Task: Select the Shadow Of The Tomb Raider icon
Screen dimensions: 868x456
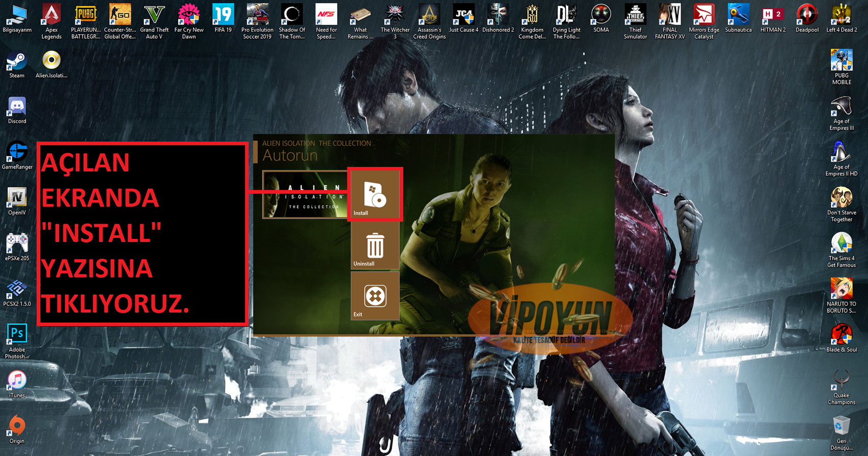Action: [292, 21]
